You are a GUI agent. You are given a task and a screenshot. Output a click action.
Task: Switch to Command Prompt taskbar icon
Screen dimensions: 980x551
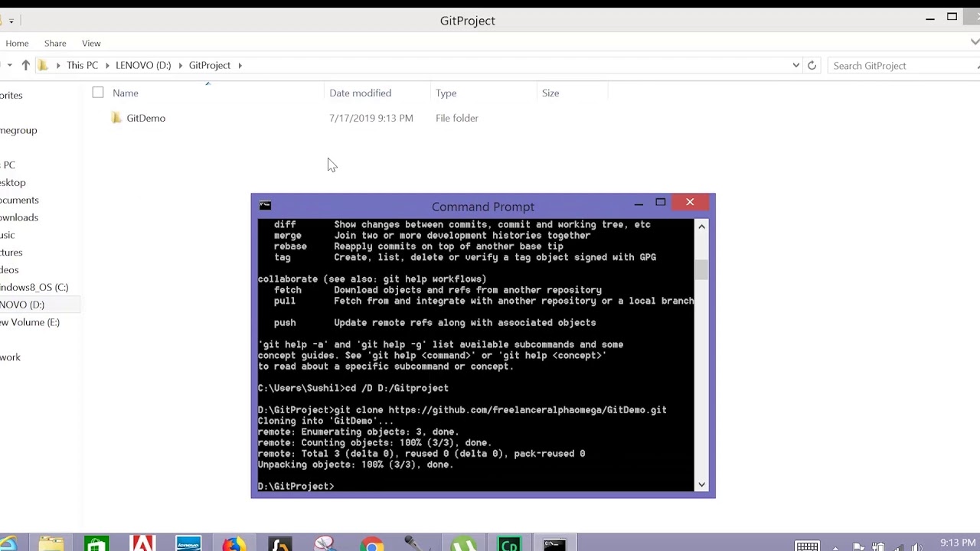(x=555, y=544)
